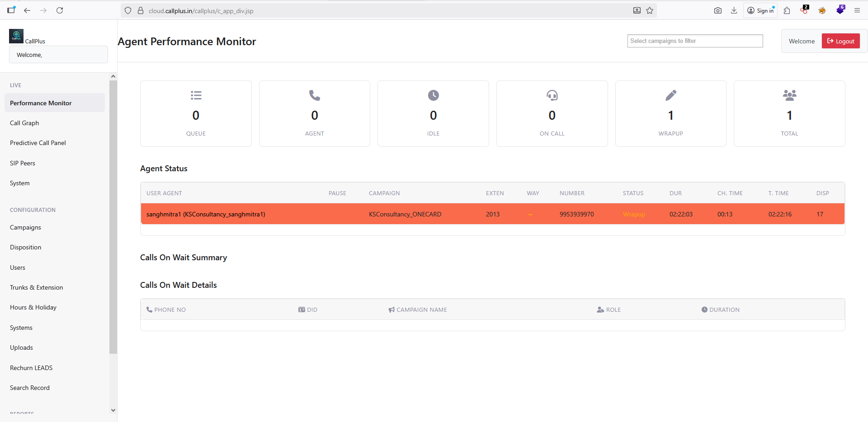Click the QUEUE list icon
Screen dimensions: 868x422
196,95
